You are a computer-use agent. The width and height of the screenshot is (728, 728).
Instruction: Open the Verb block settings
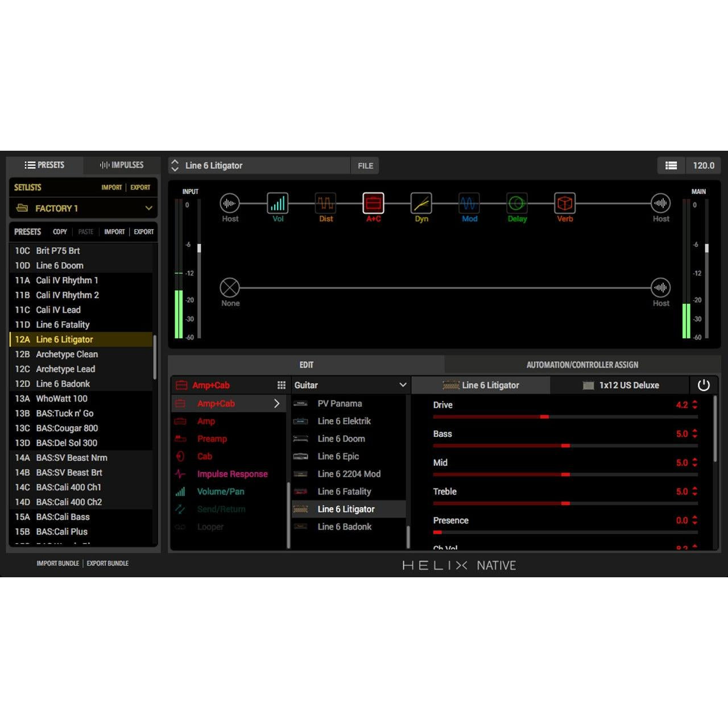564,203
